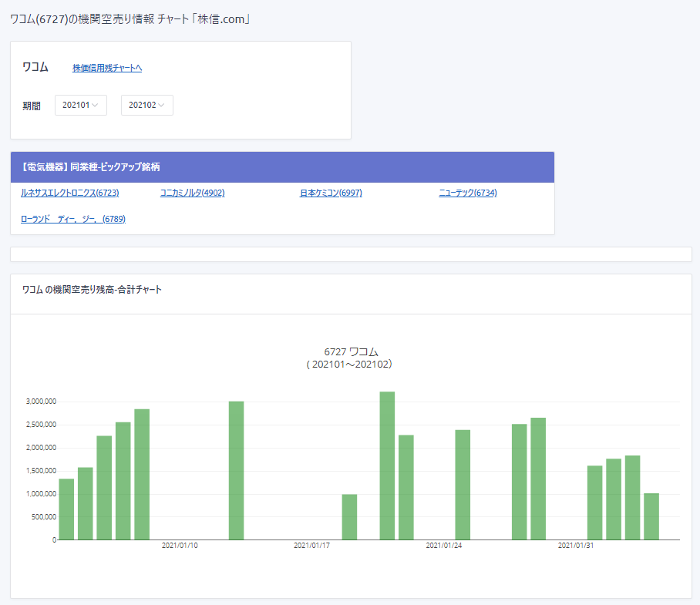
Task: Click the 2021/01/31 x-axis date label
Action: pyautogui.click(x=576, y=546)
